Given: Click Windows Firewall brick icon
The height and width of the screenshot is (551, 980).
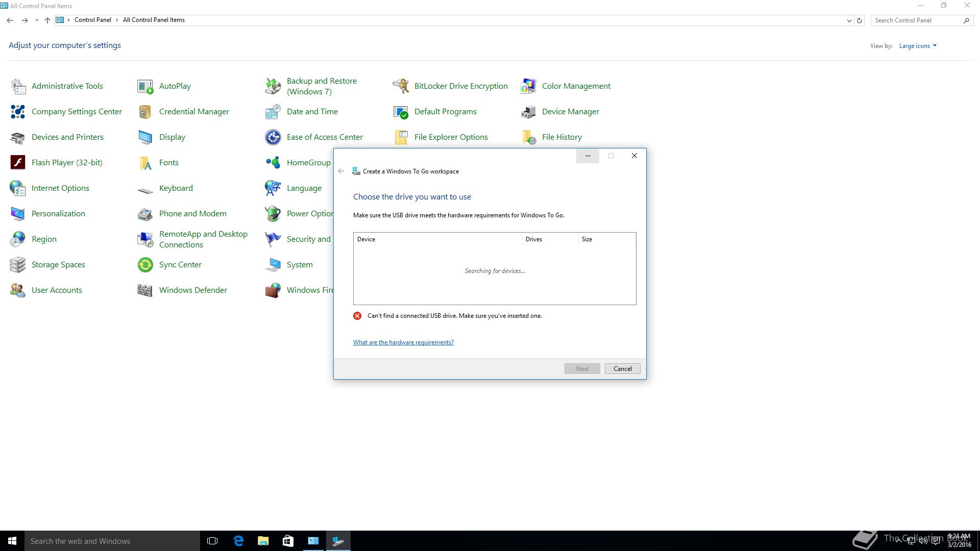Looking at the screenshot, I should pos(273,290).
